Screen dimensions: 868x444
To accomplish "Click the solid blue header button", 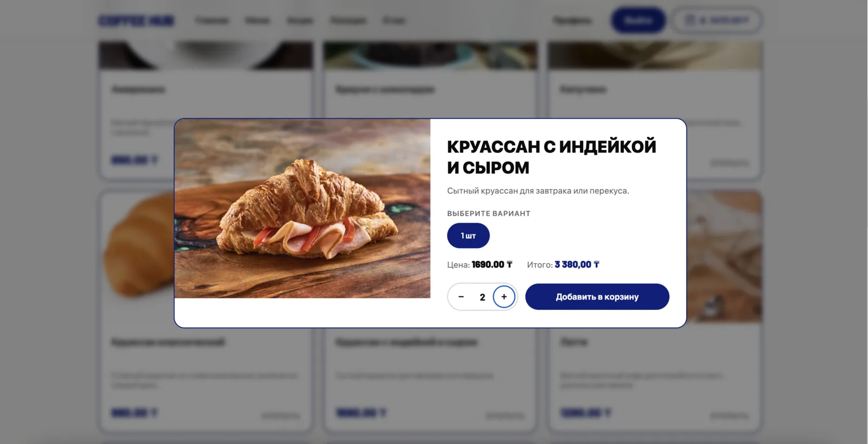I will pos(639,20).
